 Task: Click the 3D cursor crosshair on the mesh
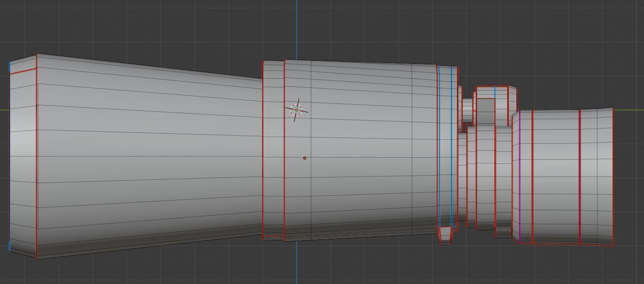pyautogui.click(x=296, y=110)
